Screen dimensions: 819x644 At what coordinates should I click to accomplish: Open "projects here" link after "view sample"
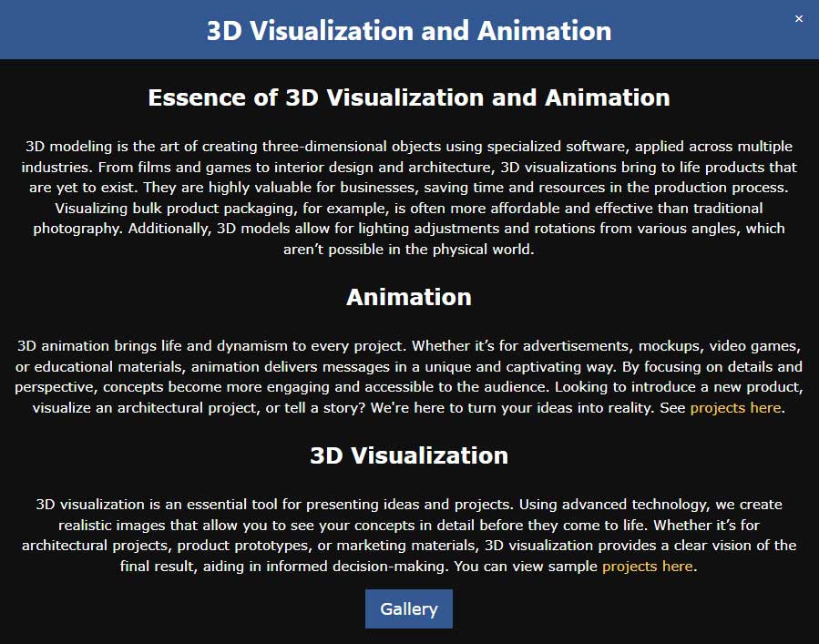pyautogui.click(x=648, y=567)
